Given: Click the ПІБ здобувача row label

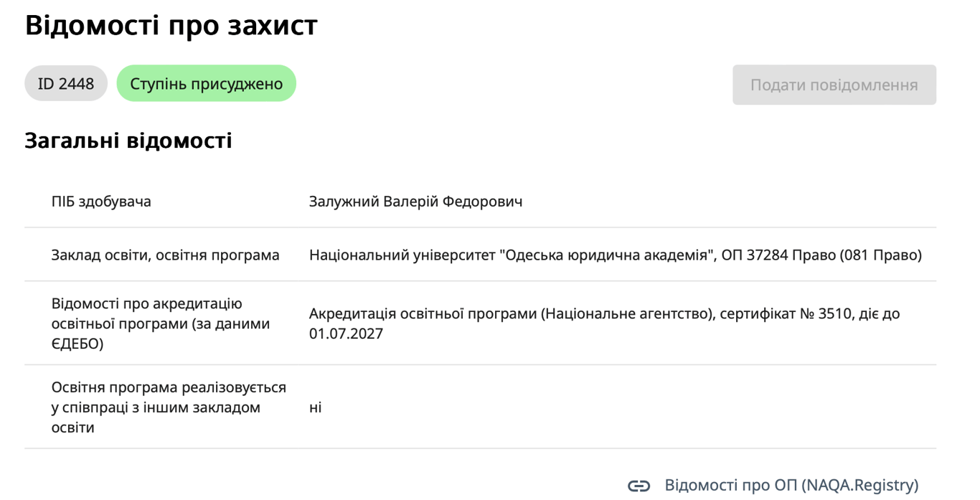Looking at the screenshot, I should click(x=101, y=202).
